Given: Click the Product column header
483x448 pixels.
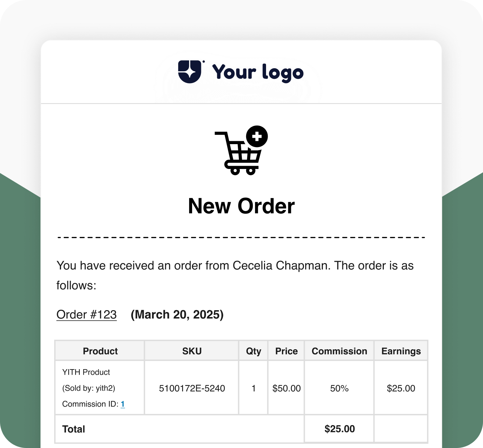Looking at the screenshot, I should coord(100,351).
